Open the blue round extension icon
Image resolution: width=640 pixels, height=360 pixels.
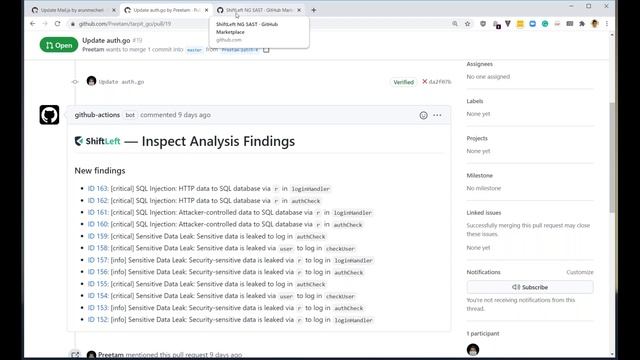pyautogui.click(x=532, y=24)
